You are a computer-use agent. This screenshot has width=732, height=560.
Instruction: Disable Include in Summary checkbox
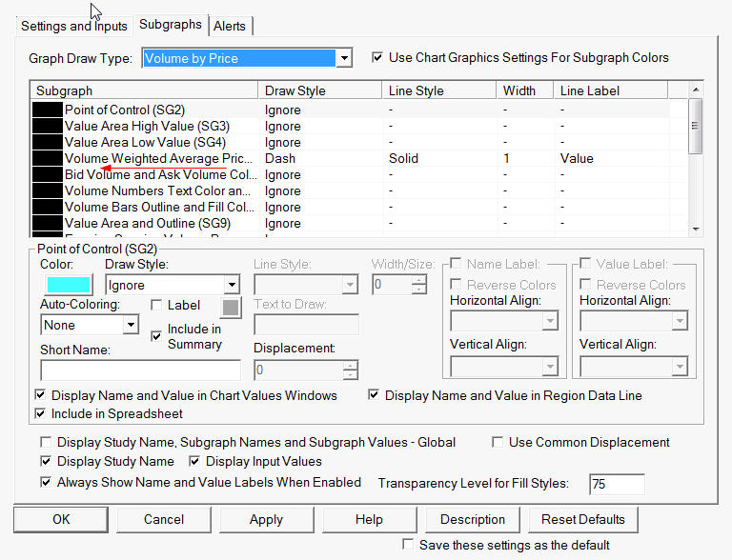click(x=157, y=336)
